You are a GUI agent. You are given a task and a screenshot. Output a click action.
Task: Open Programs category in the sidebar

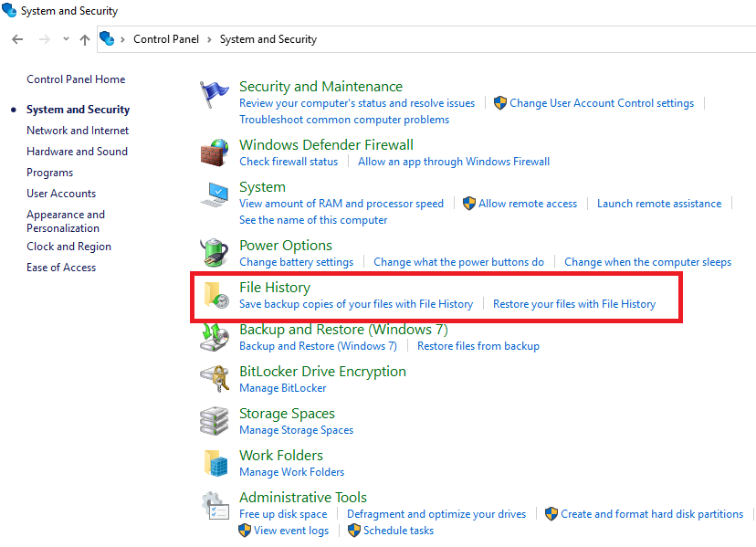(x=49, y=173)
